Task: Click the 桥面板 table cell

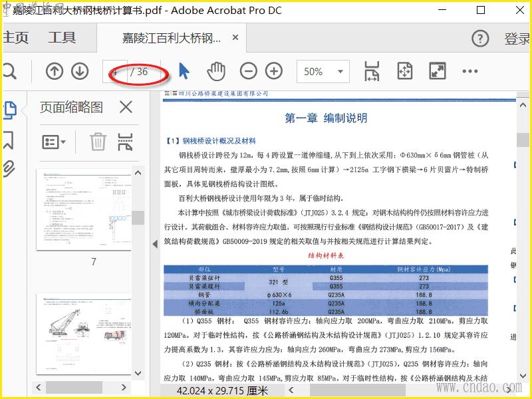Action: (204, 312)
